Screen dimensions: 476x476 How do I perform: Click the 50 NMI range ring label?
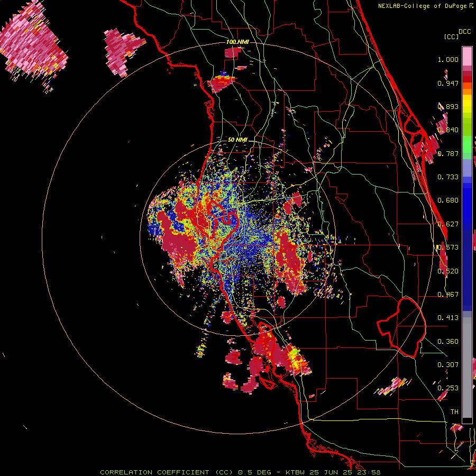coord(237,140)
